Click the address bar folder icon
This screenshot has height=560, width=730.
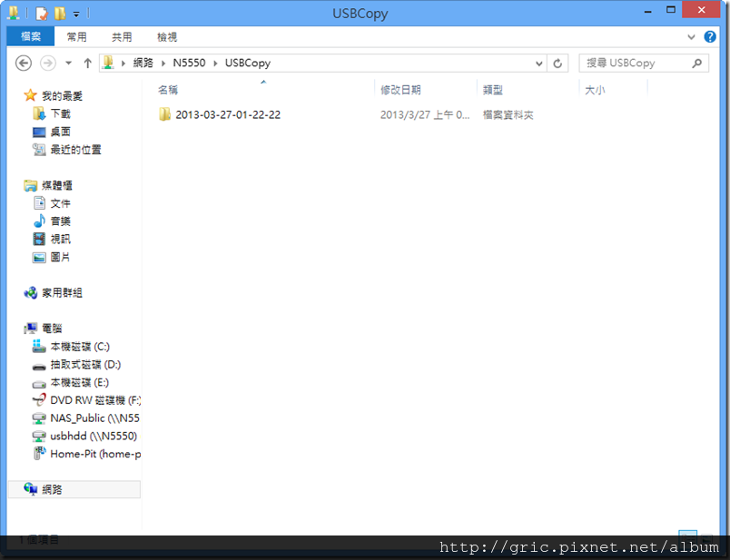[x=108, y=63]
